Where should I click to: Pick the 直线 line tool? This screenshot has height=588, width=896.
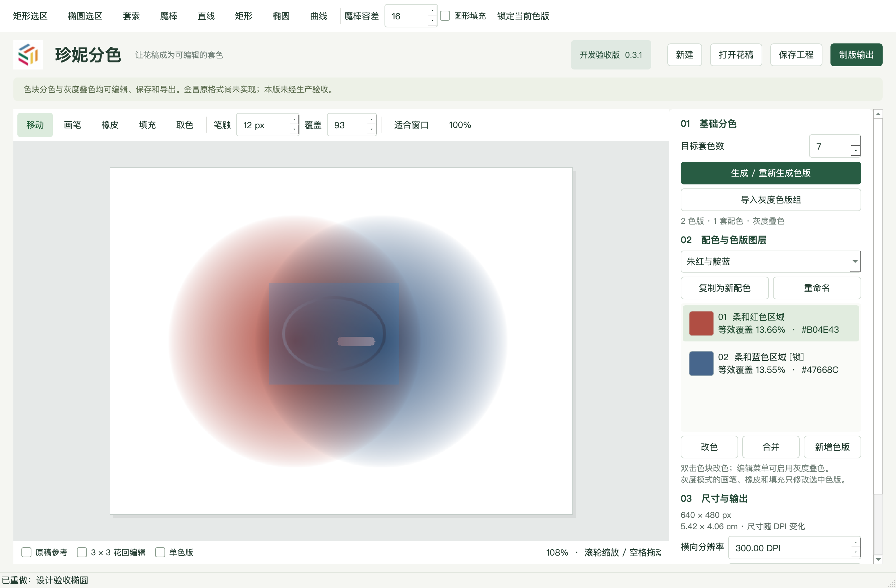[x=206, y=16]
